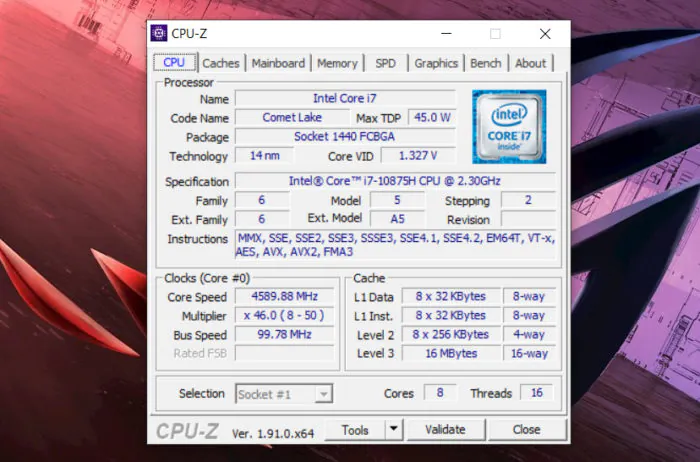Click the Level 2 4-way associativity value
Screen dimensions: 700x462
[529, 334]
